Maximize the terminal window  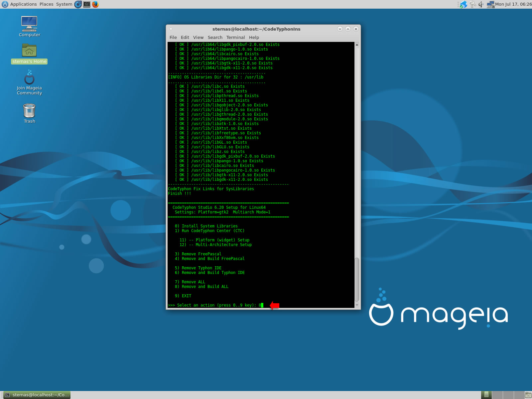[348, 29]
